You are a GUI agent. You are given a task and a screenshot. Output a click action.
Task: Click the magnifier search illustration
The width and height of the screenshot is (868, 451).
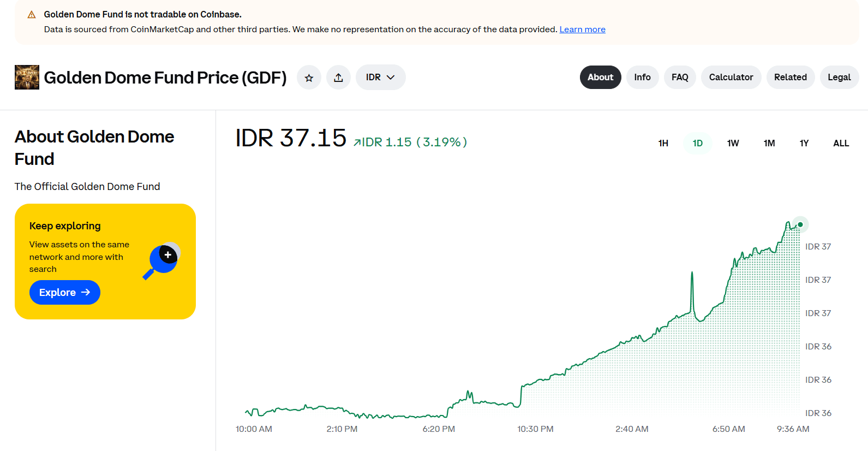click(162, 260)
